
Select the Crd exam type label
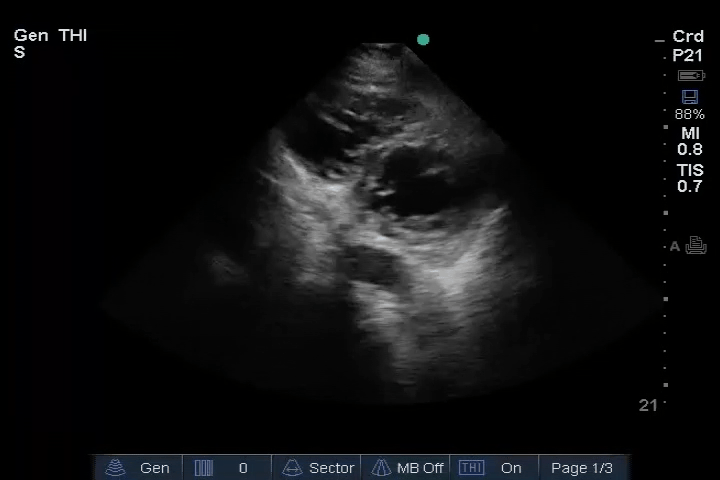[x=688, y=37]
